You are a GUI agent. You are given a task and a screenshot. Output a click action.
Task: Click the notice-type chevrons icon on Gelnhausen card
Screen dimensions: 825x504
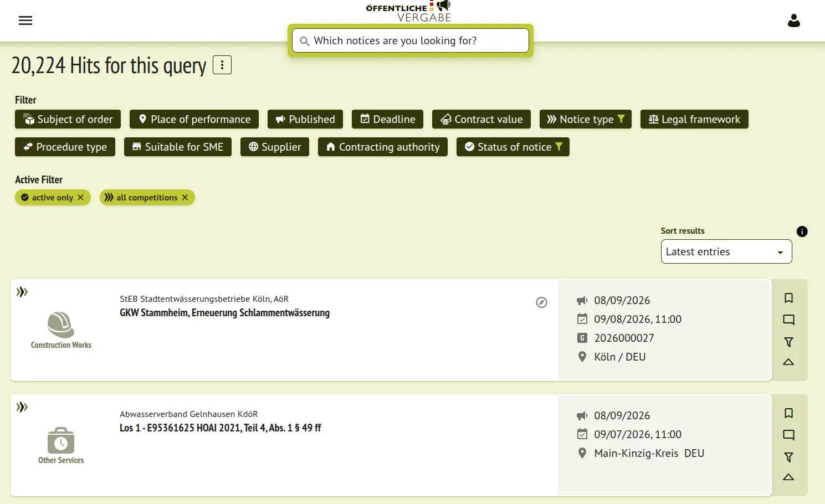(x=22, y=408)
